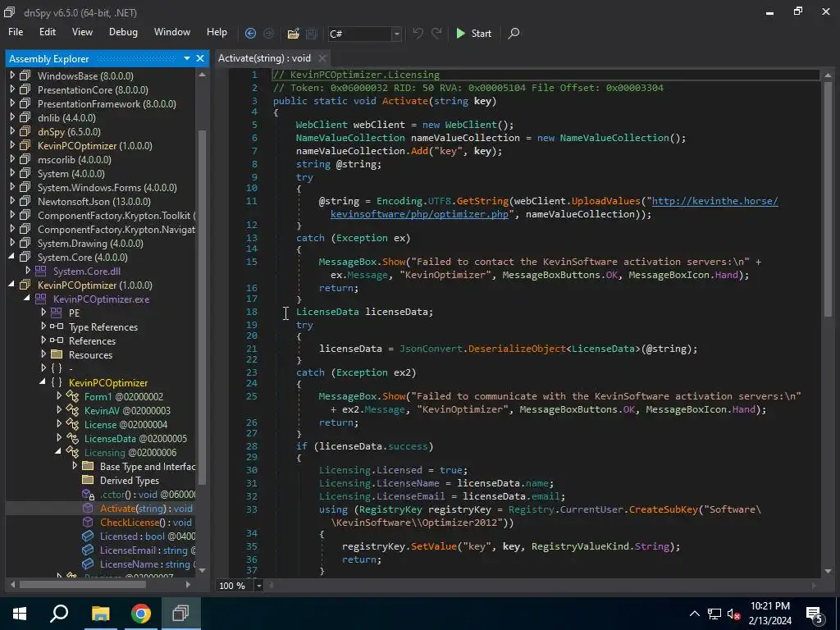The image size is (840, 630).
Task: Open Assembly Explorer window options arrow
Action: 187,58
